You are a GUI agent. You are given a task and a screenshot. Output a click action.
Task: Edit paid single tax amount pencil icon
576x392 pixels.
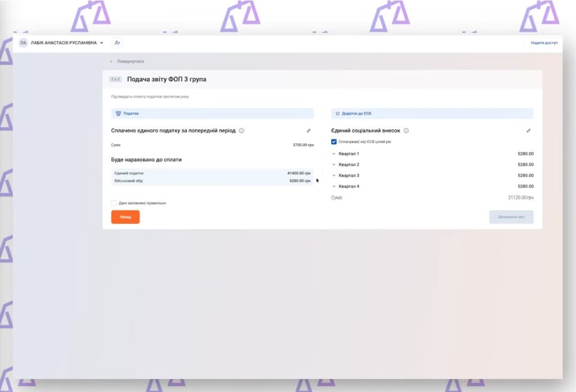[308, 130]
